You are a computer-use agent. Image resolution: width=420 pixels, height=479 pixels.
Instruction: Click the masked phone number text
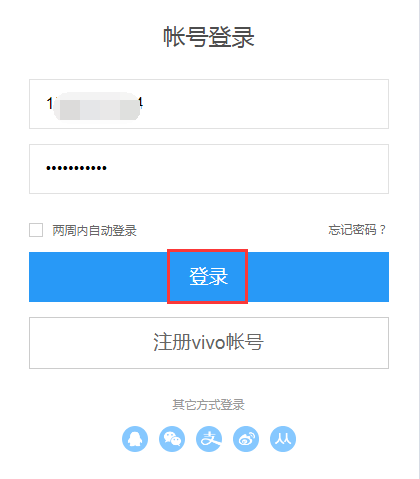click(95, 104)
